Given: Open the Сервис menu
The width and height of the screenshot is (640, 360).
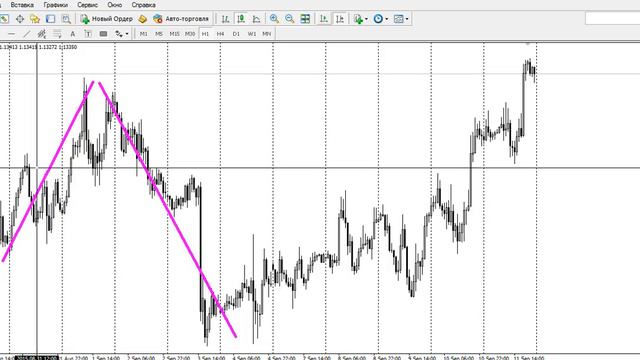Looking at the screenshot, I should pyautogui.click(x=87, y=5).
